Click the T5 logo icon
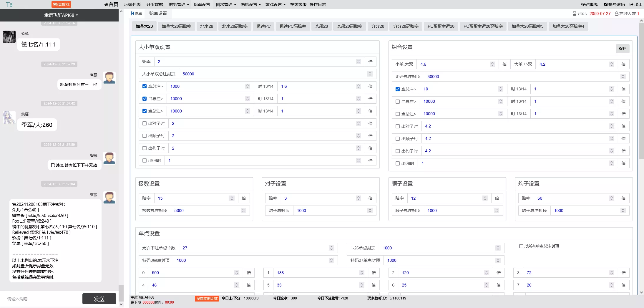Image resolution: width=644 pixels, height=308 pixels. (x=9, y=4)
